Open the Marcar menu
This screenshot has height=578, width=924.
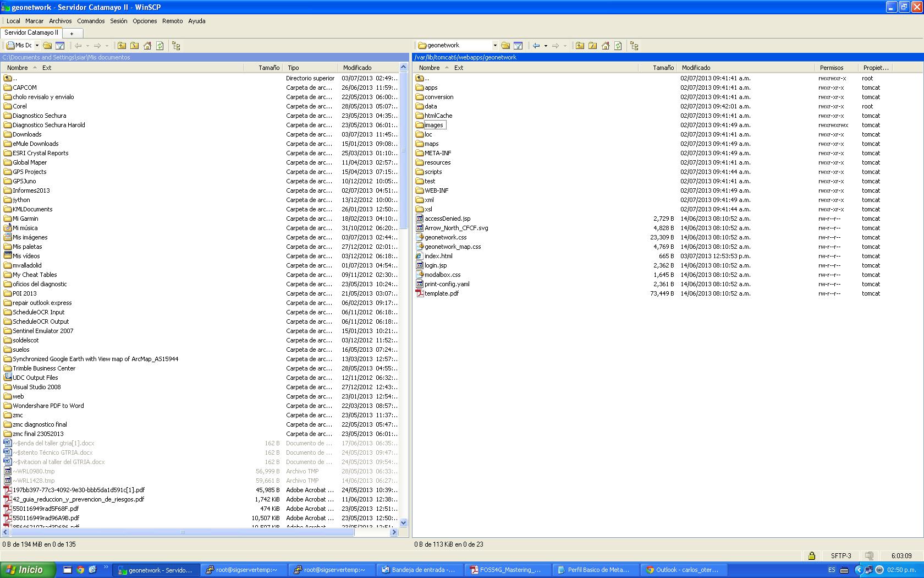[34, 21]
